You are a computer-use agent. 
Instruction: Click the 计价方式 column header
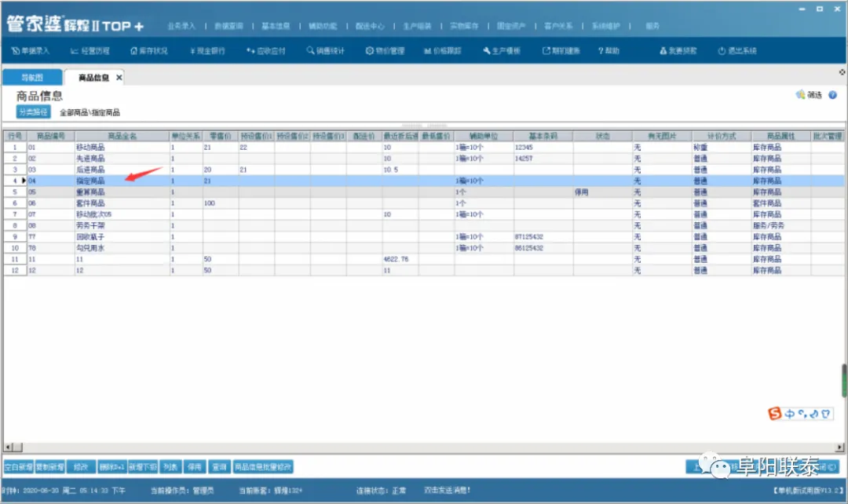[x=722, y=136]
